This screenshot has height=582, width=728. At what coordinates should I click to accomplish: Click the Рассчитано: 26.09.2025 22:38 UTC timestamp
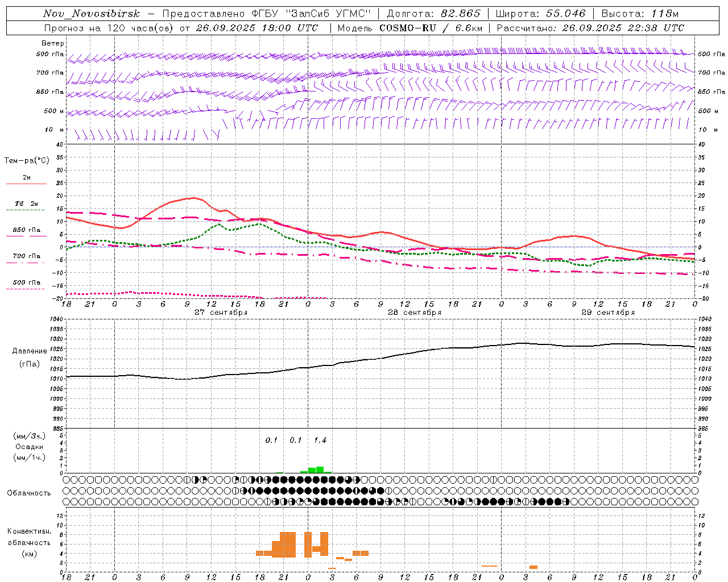point(590,28)
